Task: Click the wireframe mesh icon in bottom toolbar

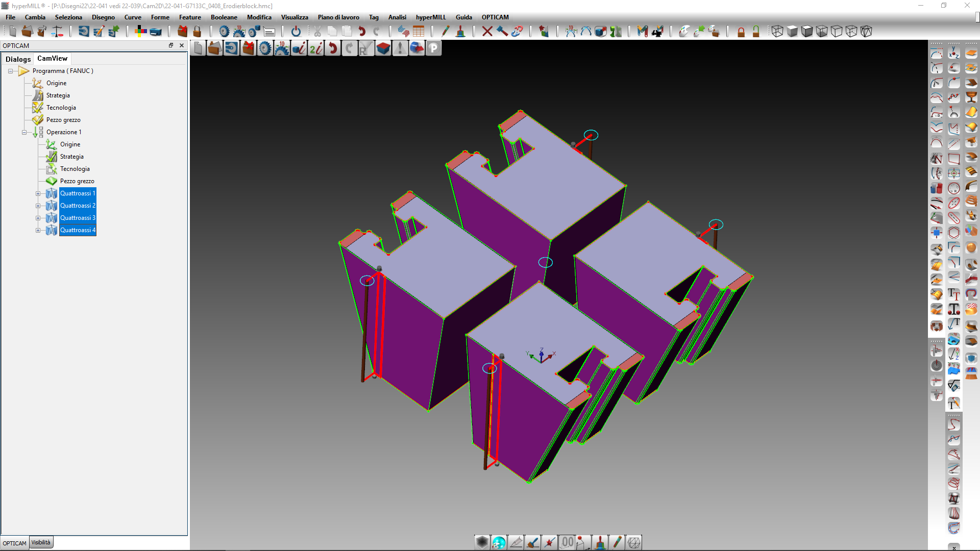Action: click(634, 542)
